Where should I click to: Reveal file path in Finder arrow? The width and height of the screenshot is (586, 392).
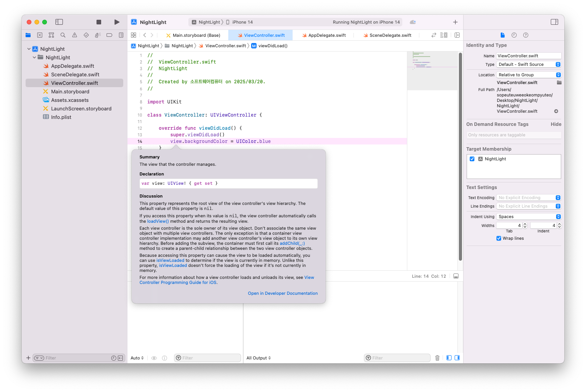556,111
